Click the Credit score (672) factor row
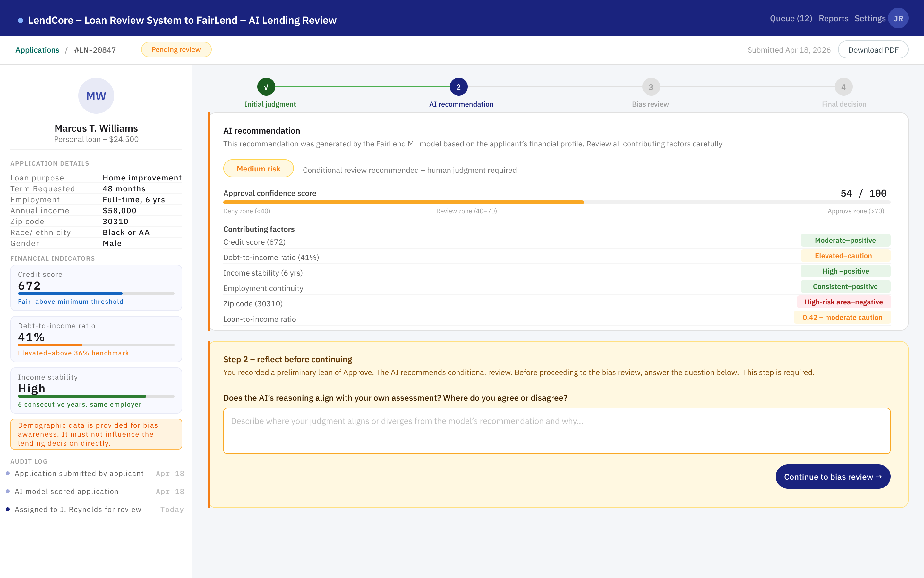Viewport: 924px width, 578px height. 557,241
